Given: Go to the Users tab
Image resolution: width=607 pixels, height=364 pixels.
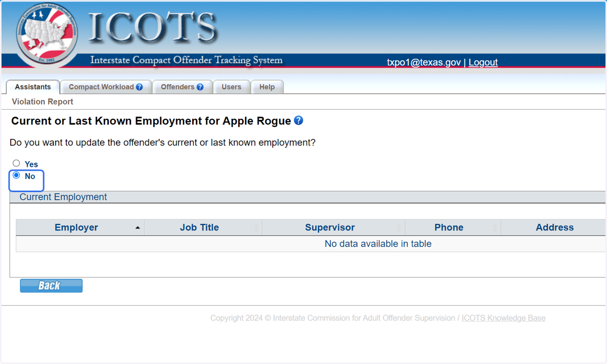Looking at the screenshot, I should pos(231,87).
